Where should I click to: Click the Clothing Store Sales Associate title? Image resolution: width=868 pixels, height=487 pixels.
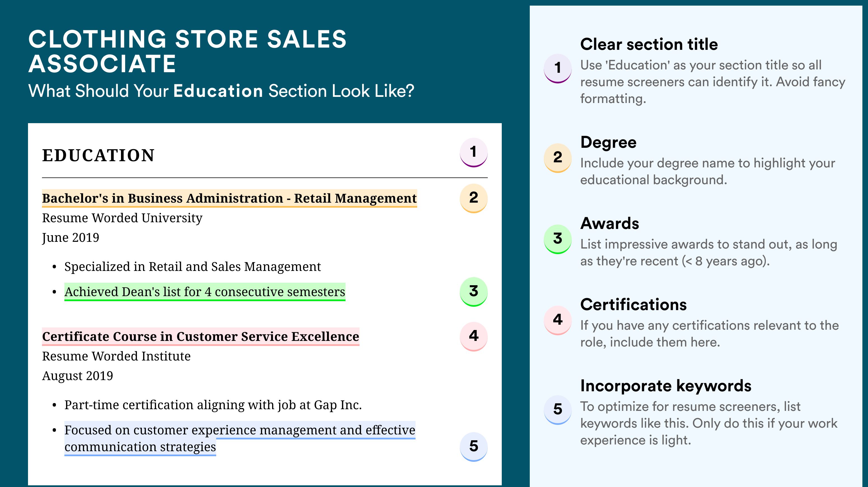pos(187,51)
